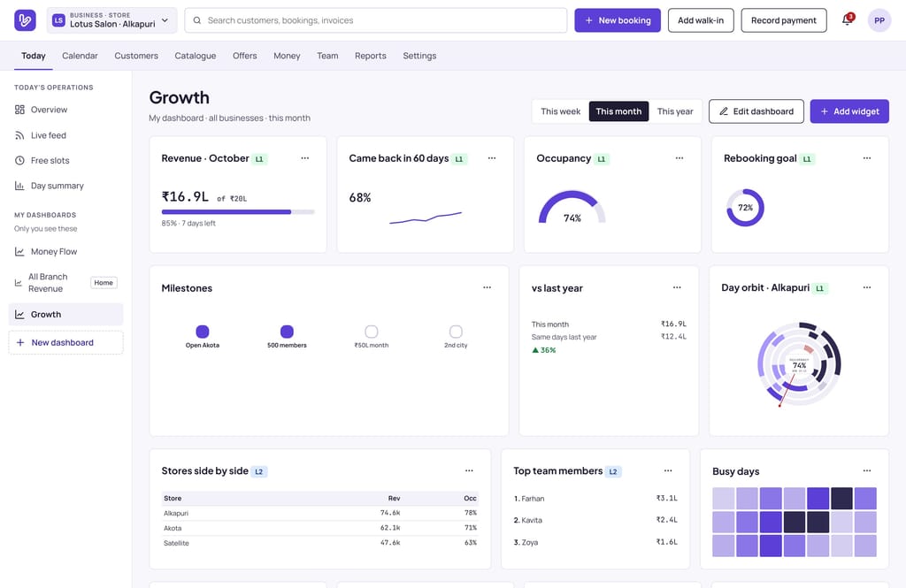Go to the Customers tab
The width and height of the screenshot is (906, 588).
(x=136, y=56)
